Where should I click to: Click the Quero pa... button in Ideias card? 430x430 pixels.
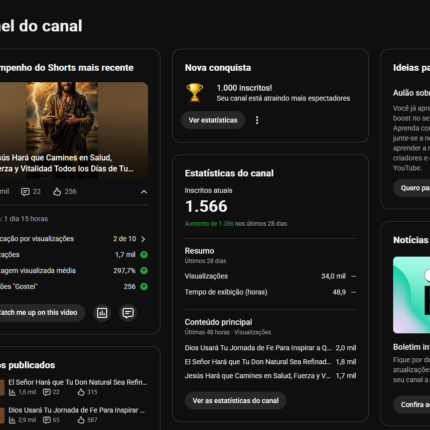pyautogui.click(x=412, y=188)
